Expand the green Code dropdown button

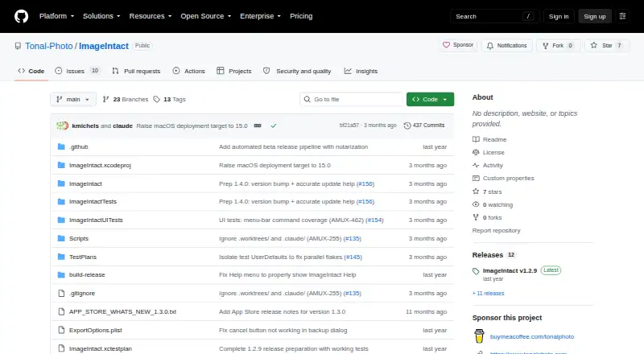click(430, 100)
